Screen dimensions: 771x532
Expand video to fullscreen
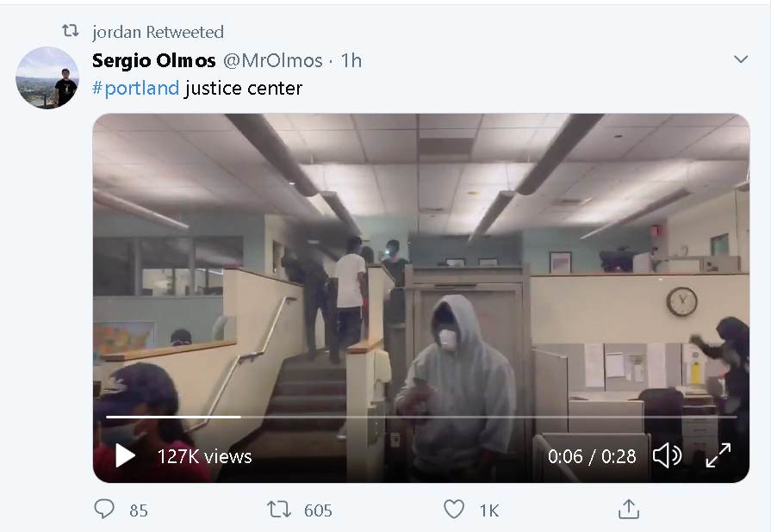click(x=718, y=455)
